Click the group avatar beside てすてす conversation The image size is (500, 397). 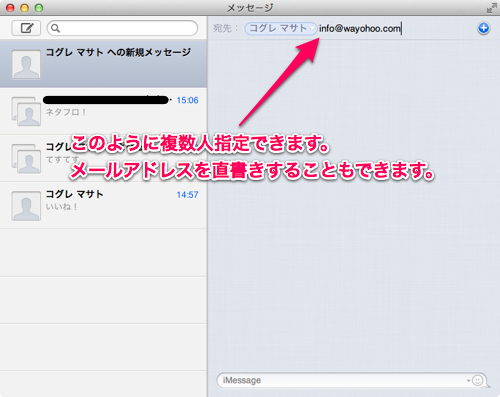(26, 158)
